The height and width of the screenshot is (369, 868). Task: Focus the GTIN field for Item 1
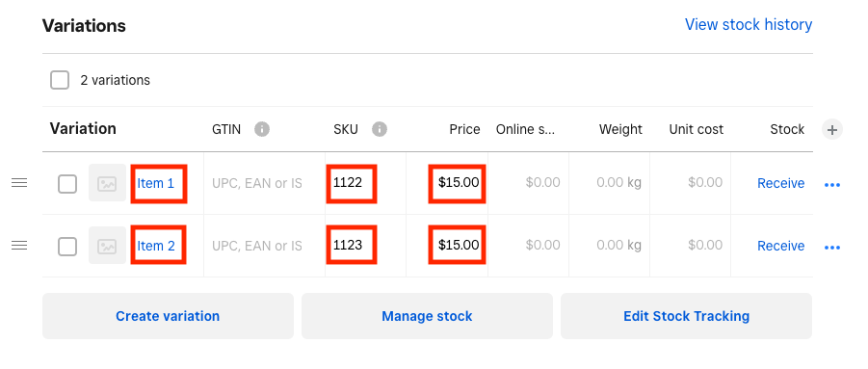pos(264,183)
